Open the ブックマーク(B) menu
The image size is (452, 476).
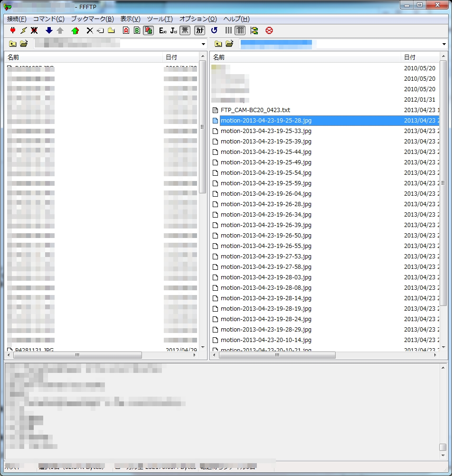click(x=92, y=19)
